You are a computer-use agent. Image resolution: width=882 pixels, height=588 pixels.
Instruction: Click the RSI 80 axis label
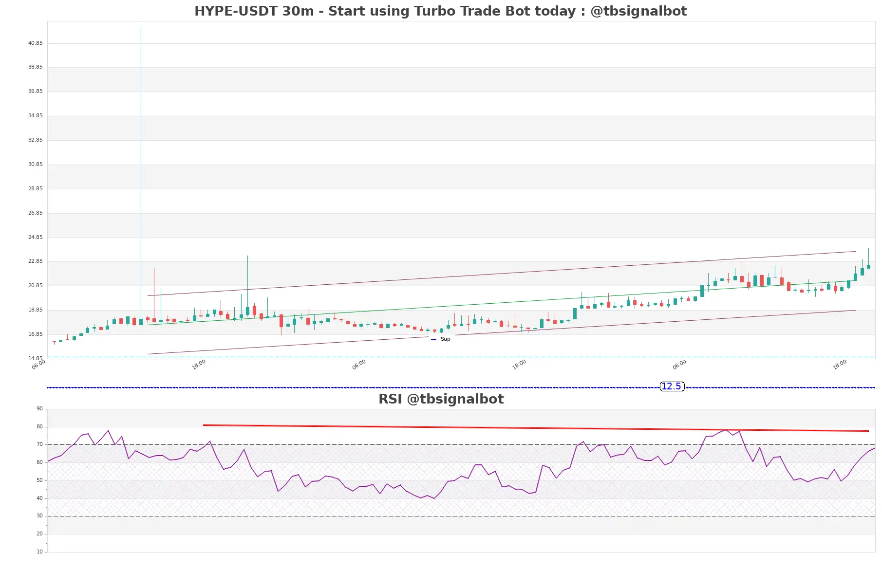(x=39, y=427)
